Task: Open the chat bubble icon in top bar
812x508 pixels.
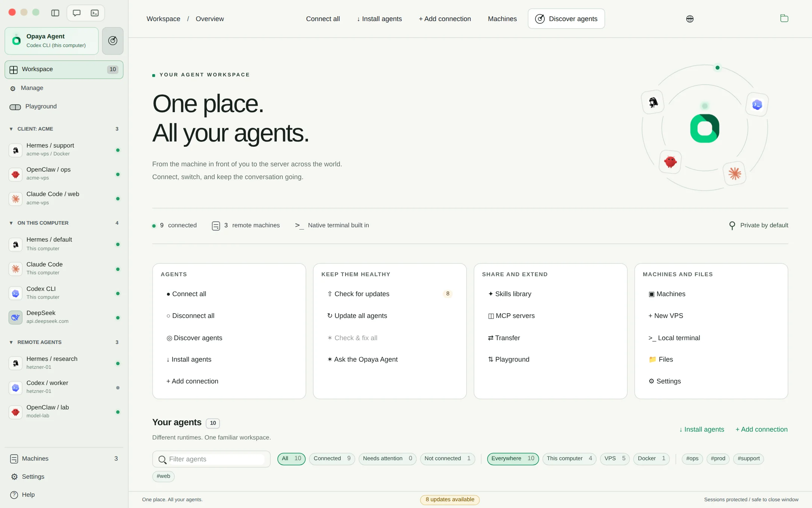Action: [77, 13]
